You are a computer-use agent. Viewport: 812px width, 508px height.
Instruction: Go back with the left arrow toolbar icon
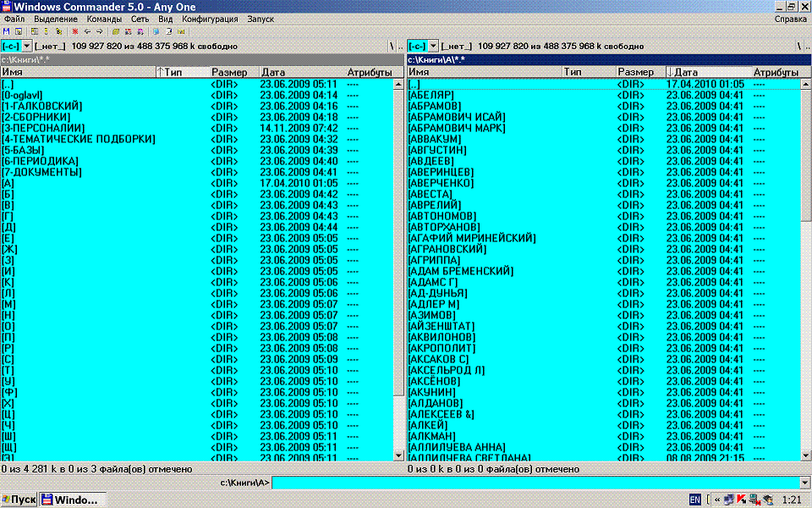click(x=87, y=31)
